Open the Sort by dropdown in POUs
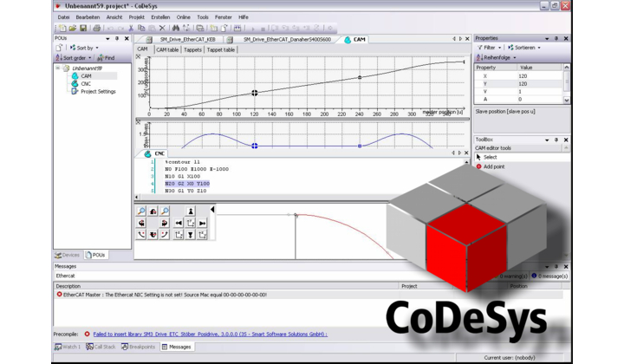The width and height of the screenshot is (624, 364). (84, 48)
